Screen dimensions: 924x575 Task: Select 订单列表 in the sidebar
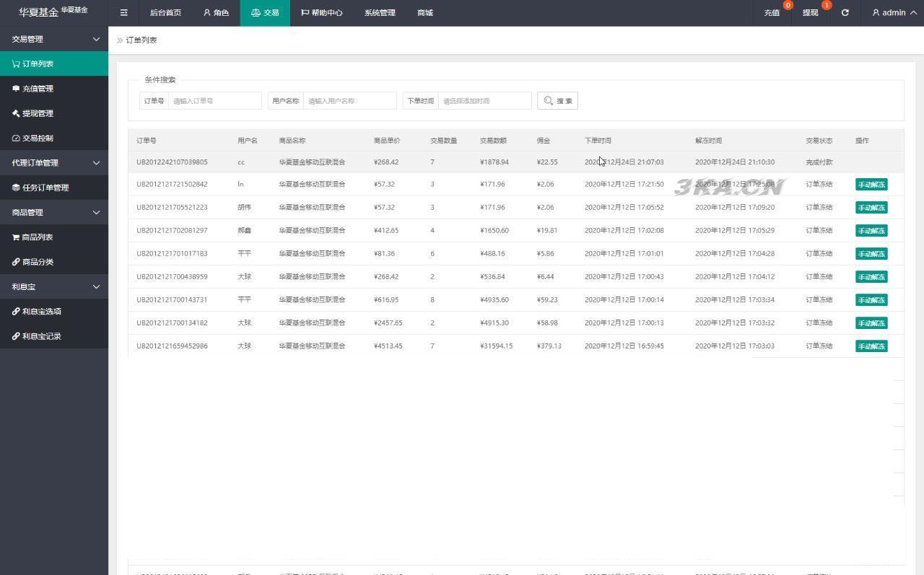[x=54, y=63]
